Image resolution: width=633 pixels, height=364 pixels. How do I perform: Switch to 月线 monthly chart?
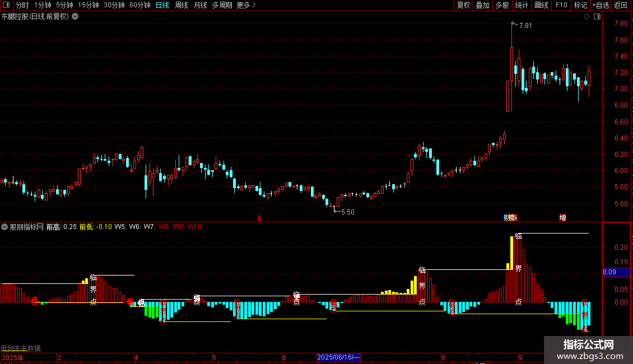(200, 5)
